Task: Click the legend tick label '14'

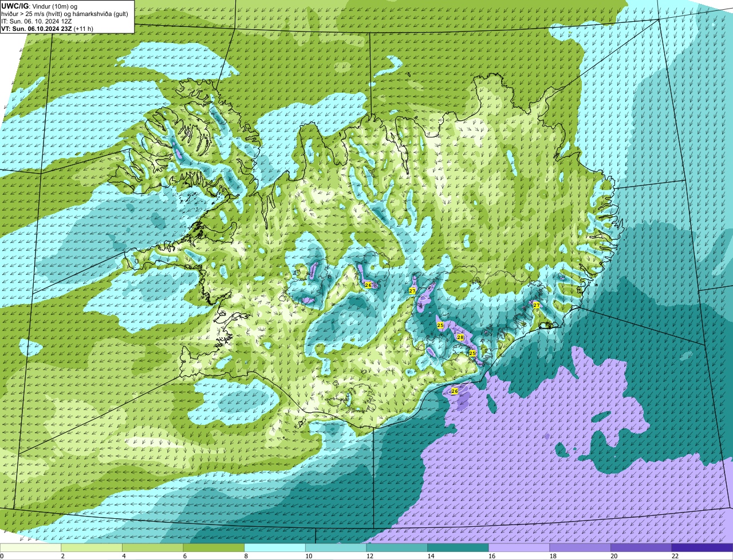Action: (x=431, y=556)
